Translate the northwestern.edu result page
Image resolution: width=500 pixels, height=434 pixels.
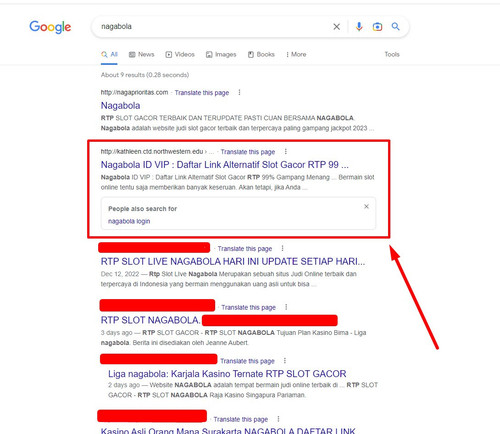coord(248,152)
